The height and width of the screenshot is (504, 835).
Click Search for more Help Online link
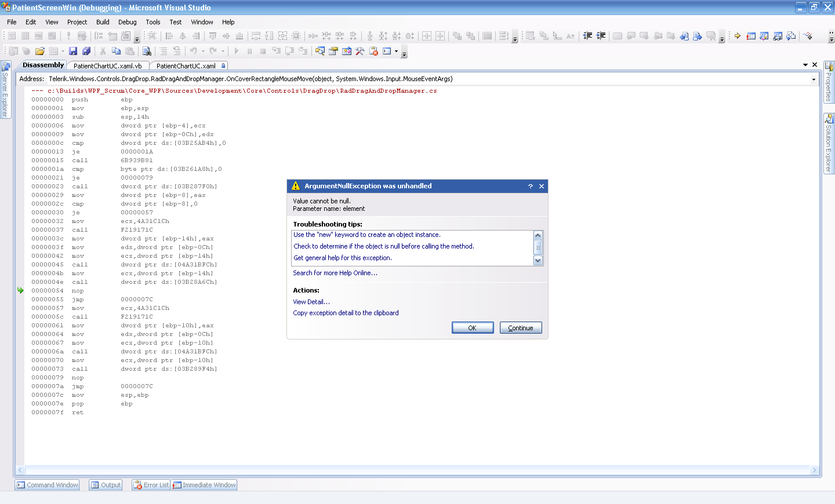pos(335,273)
